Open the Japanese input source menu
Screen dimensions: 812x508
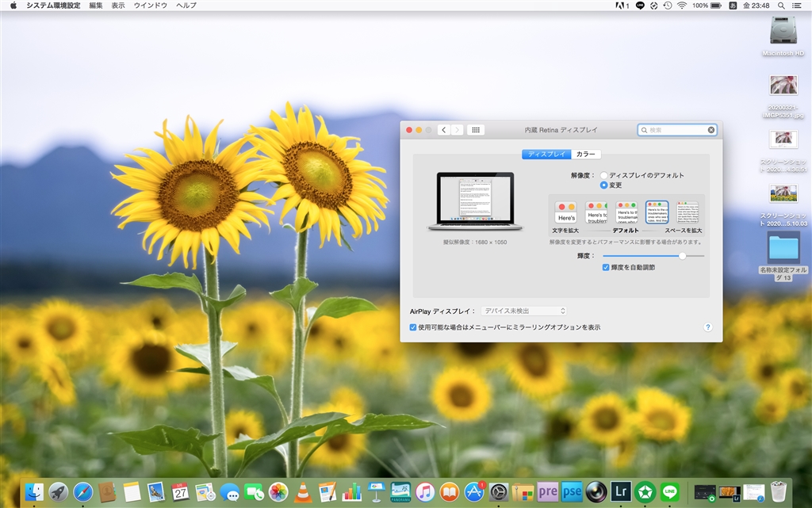coord(733,6)
